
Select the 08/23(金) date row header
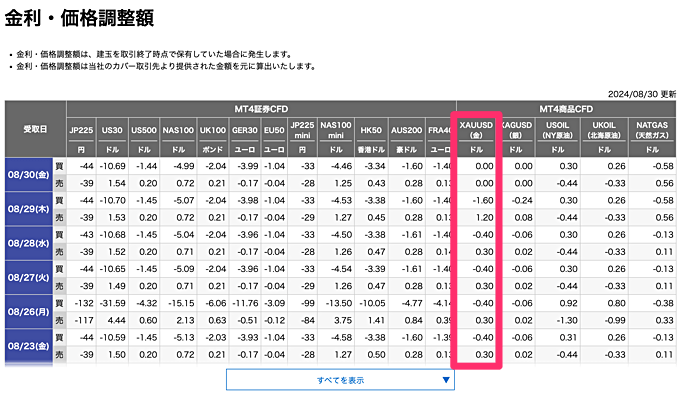point(29,346)
